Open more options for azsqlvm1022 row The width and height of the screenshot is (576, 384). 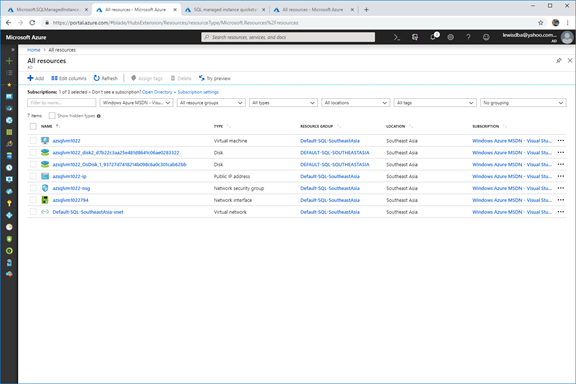tap(561, 141)
